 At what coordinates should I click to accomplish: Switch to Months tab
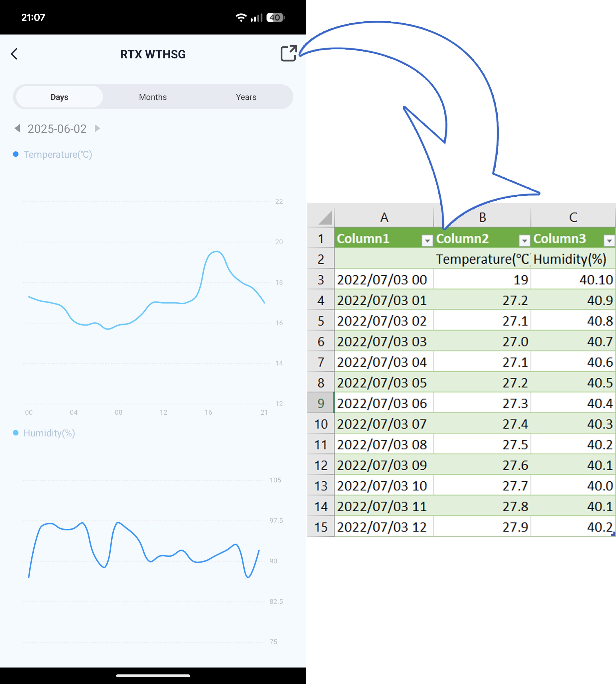click(153, 97)
